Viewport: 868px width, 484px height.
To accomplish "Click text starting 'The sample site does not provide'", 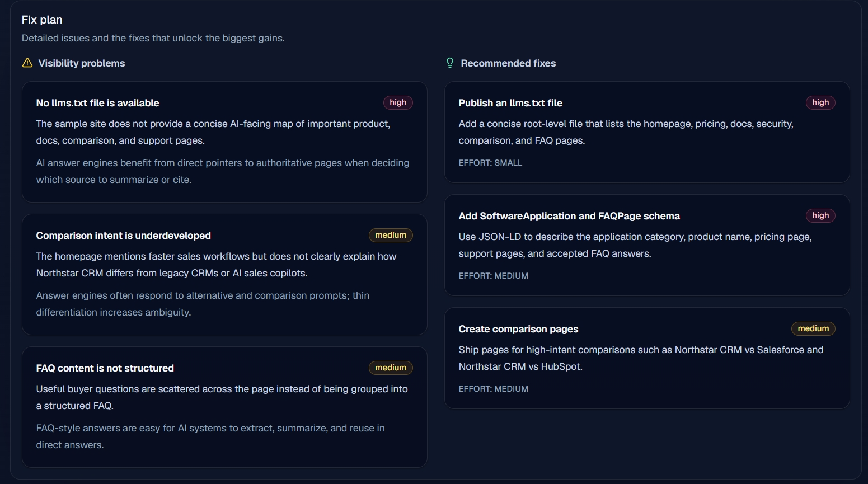I will pyautogui.click(x=213, y=132).
